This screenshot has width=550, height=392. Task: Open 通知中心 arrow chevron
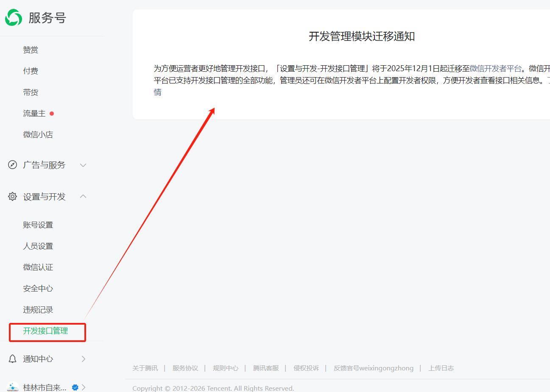coord(84,359)
